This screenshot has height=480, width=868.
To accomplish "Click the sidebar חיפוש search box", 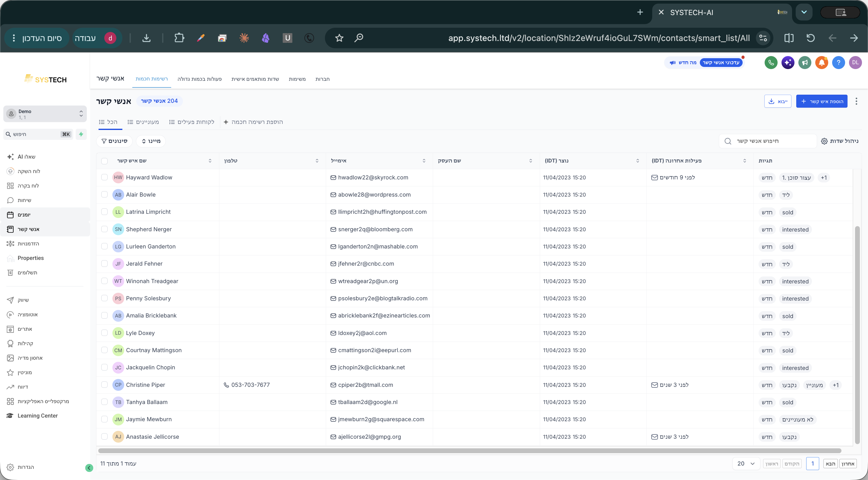I will (38, 134).
